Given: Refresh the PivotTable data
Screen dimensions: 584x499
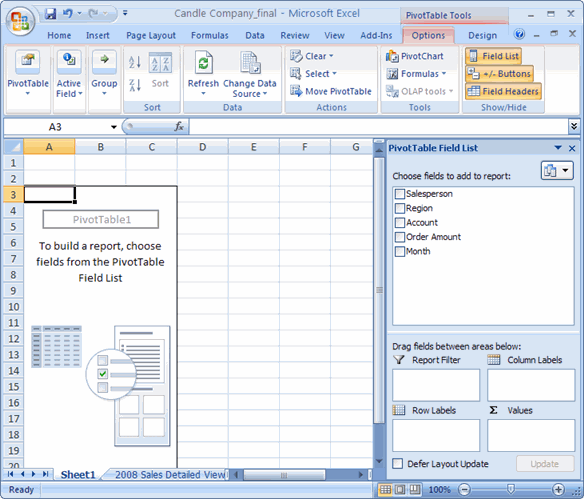Looking at the screenshot, I should pos(203,73).
